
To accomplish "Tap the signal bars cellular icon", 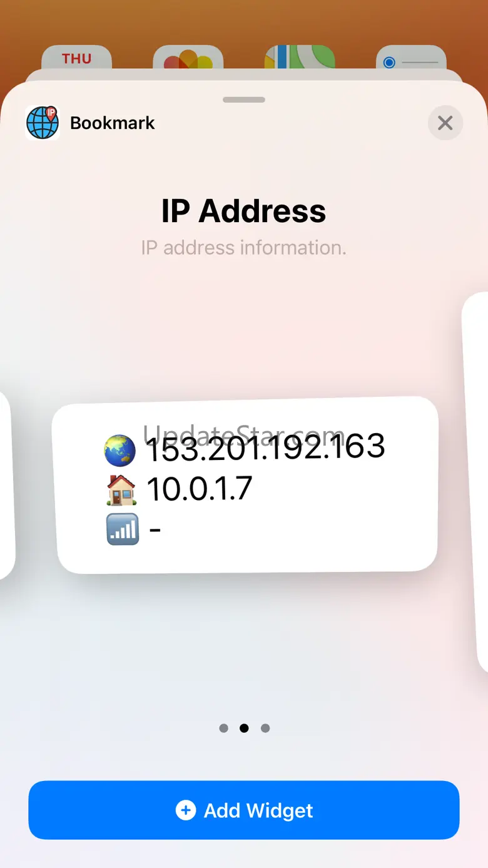I will point(123,529).
